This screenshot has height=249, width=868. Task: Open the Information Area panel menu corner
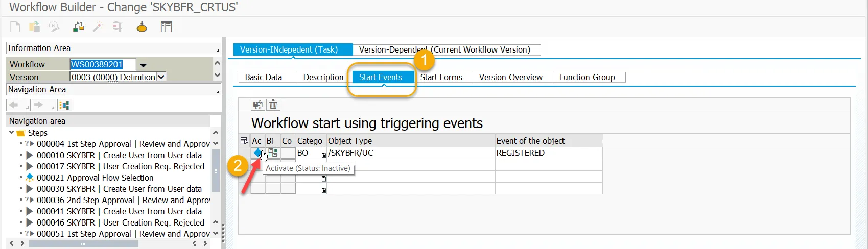pyautogui.click(x=218, y=50)
